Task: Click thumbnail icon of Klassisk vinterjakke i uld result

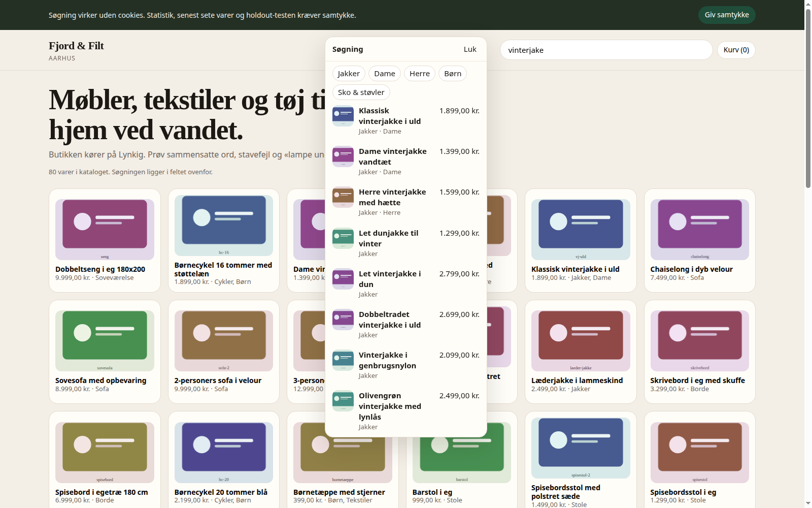Action: coord(343,116)
